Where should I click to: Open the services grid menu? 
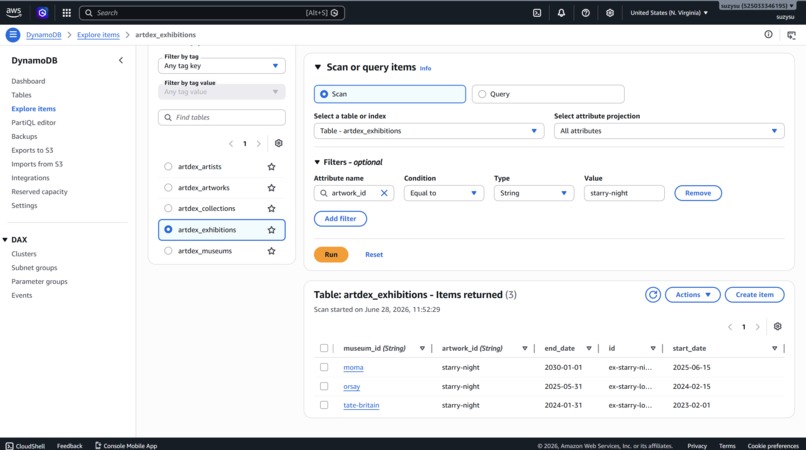pyautogui.click(x=66, y=13)
